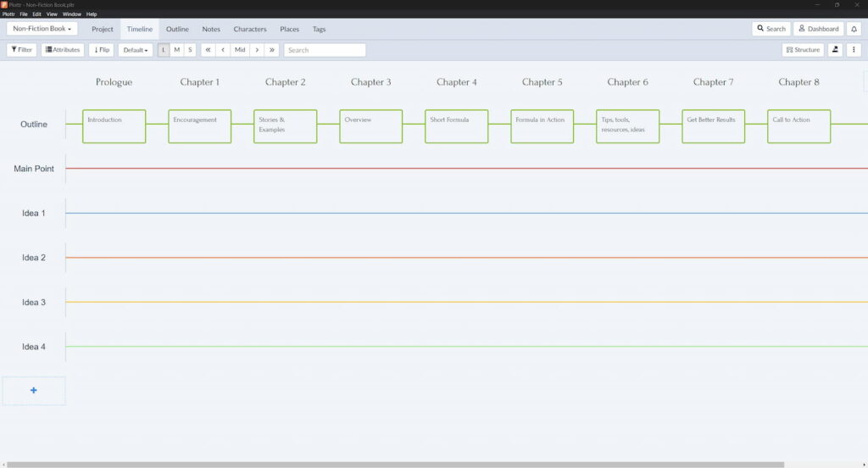Screen dimensions: 868x468
Task: Open the View menu
Action: pyautogui.click(x=52, y=14)
